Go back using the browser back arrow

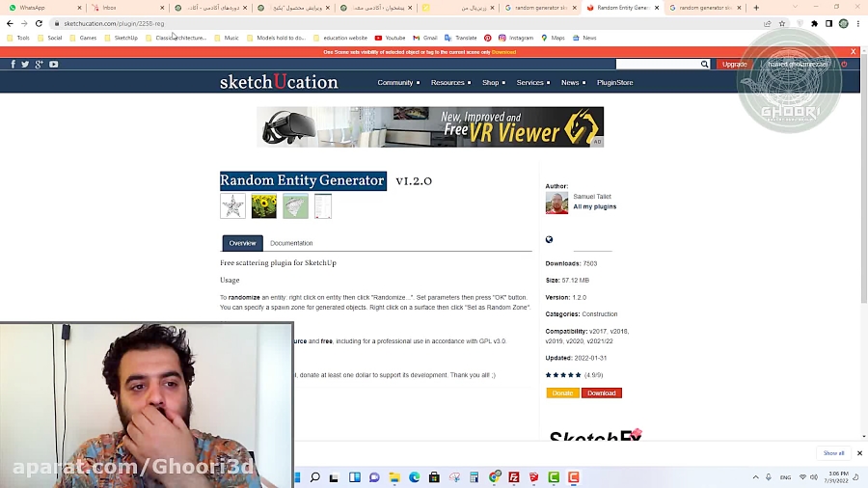pos(10,23)
